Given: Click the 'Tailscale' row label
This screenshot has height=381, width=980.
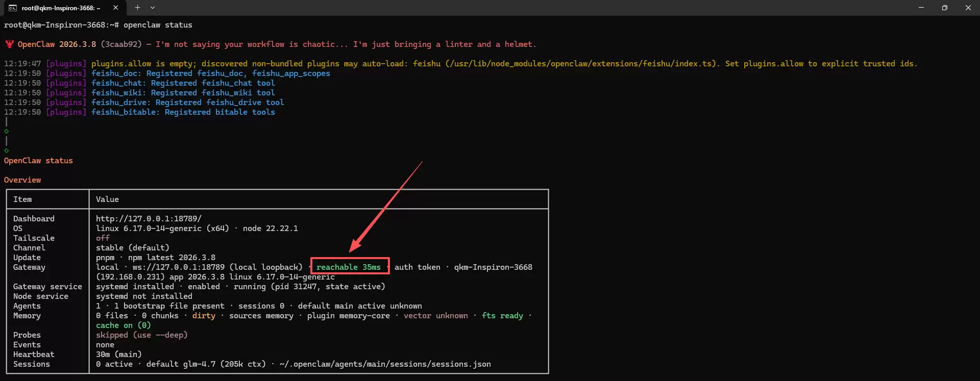Looking at the screenshot, I should pyautogui.click(x=34, y=238).
